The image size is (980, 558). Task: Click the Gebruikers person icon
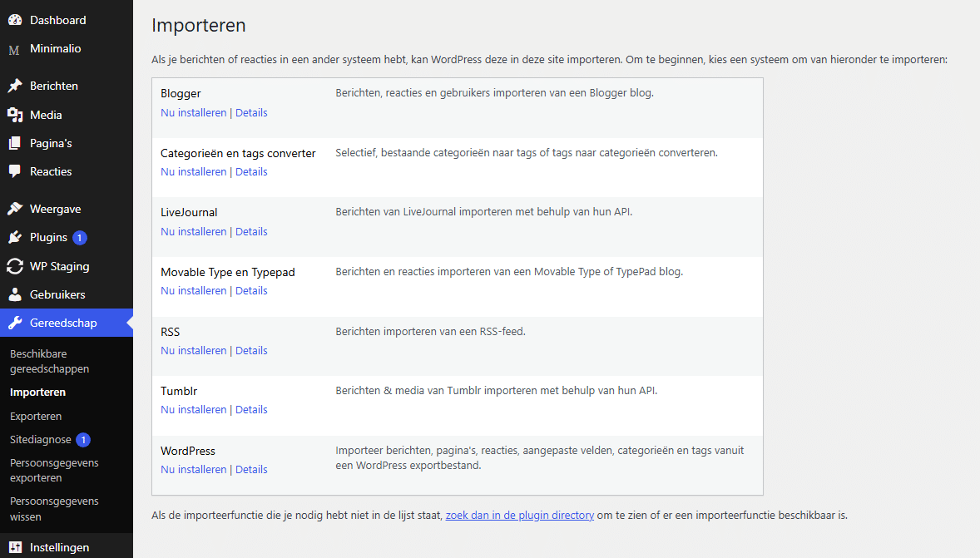coord(15,294)
